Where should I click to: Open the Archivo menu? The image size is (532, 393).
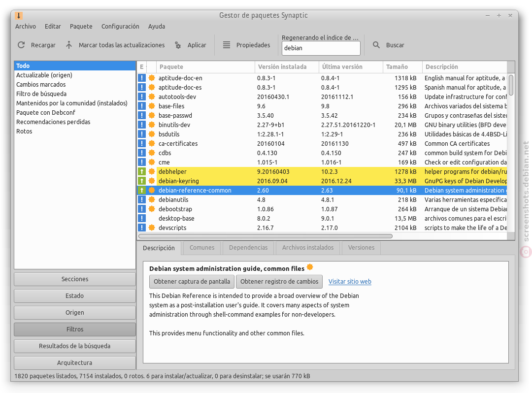(x=26, y=27)
